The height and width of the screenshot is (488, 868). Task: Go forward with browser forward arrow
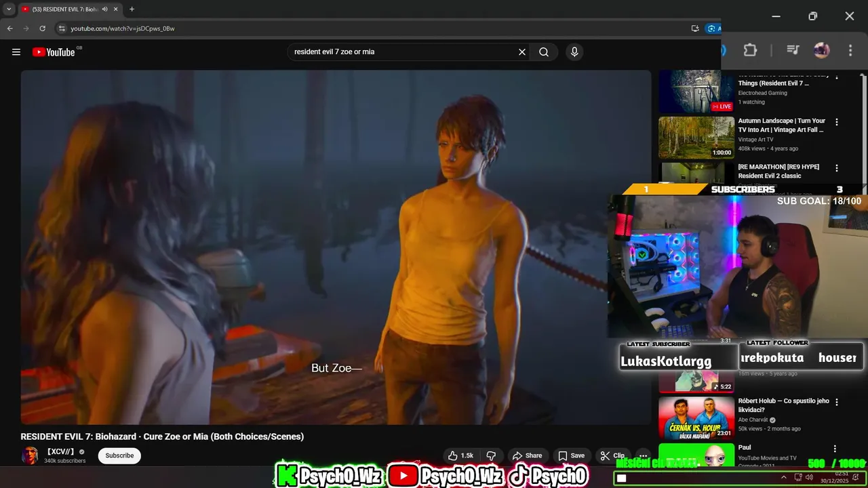pos(26,28)
